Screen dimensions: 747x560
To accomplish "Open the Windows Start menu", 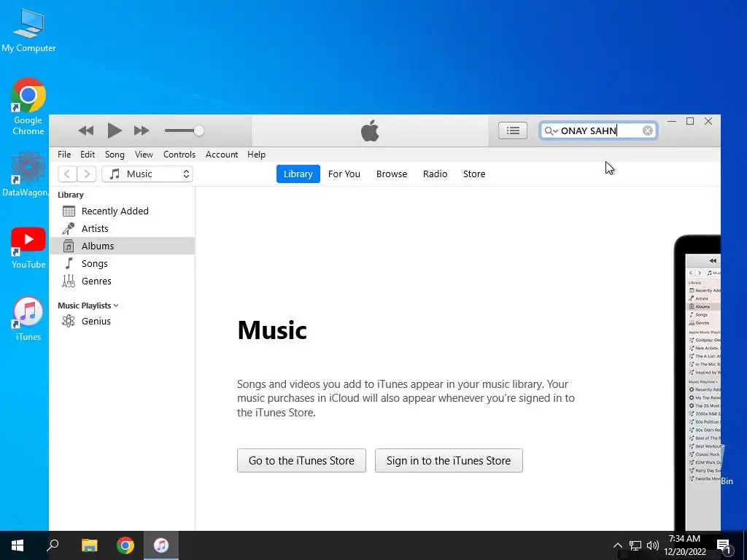I will click(x=18, y=545).
